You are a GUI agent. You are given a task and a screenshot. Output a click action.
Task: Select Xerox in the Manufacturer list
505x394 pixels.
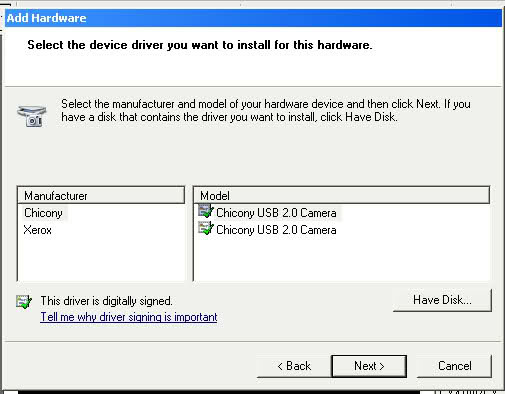point(38,230)
